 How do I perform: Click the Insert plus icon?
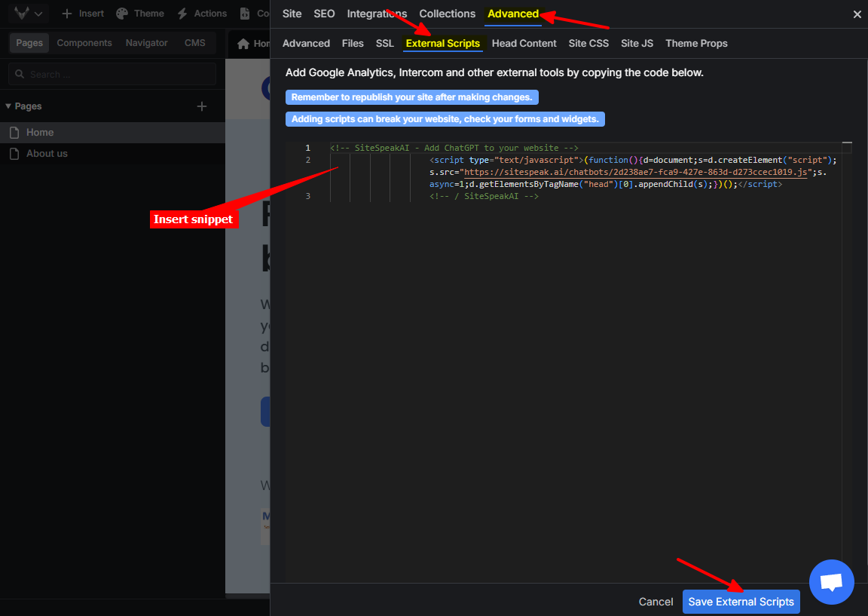[x=67, y=14]
